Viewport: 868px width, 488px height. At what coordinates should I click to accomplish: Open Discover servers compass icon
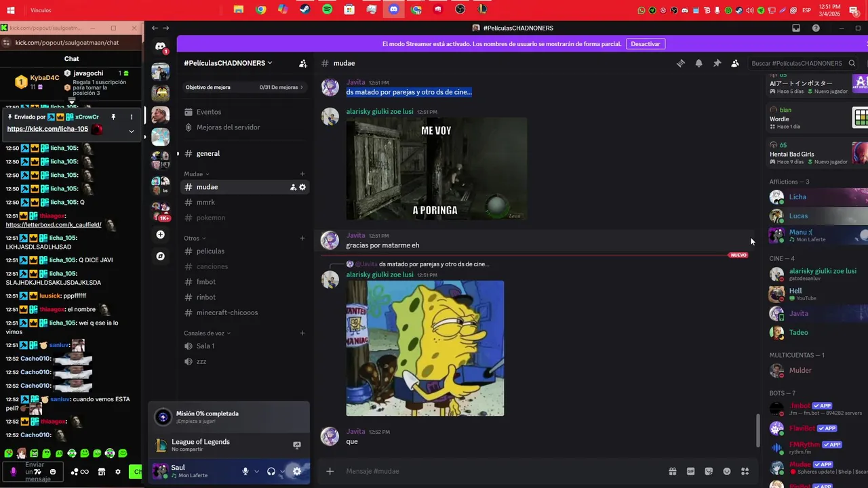[x=160, y=256]
